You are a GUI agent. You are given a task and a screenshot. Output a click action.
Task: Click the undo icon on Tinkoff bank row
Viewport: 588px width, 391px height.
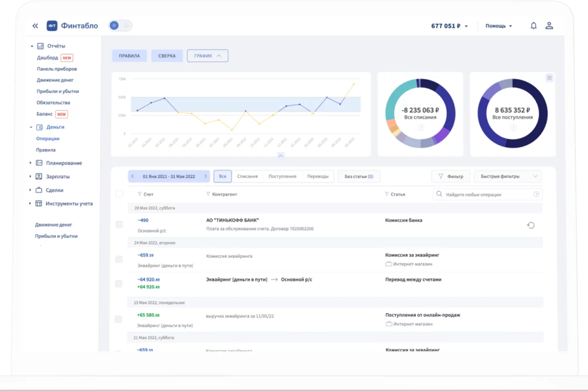(530, 225)
